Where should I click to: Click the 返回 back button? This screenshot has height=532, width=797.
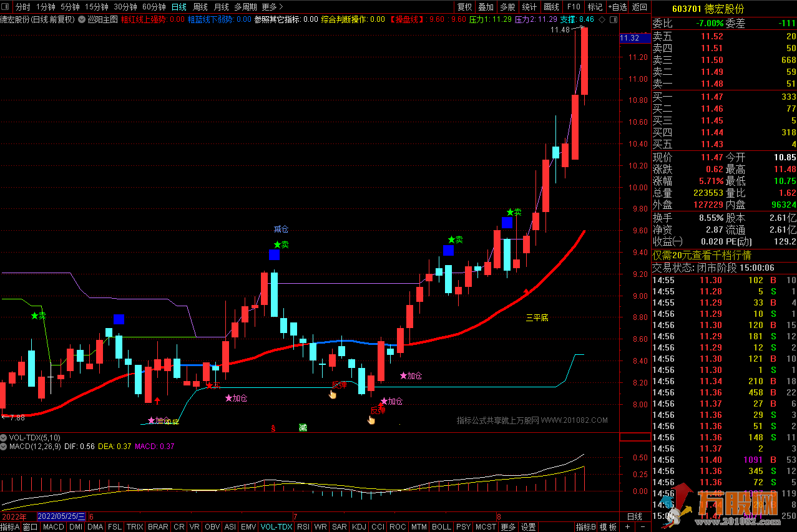coord(640,7)
